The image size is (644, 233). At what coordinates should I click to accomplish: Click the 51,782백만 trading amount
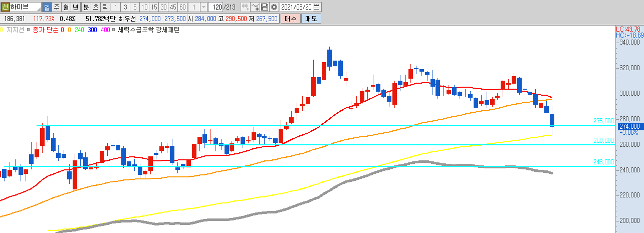point(100,19)
